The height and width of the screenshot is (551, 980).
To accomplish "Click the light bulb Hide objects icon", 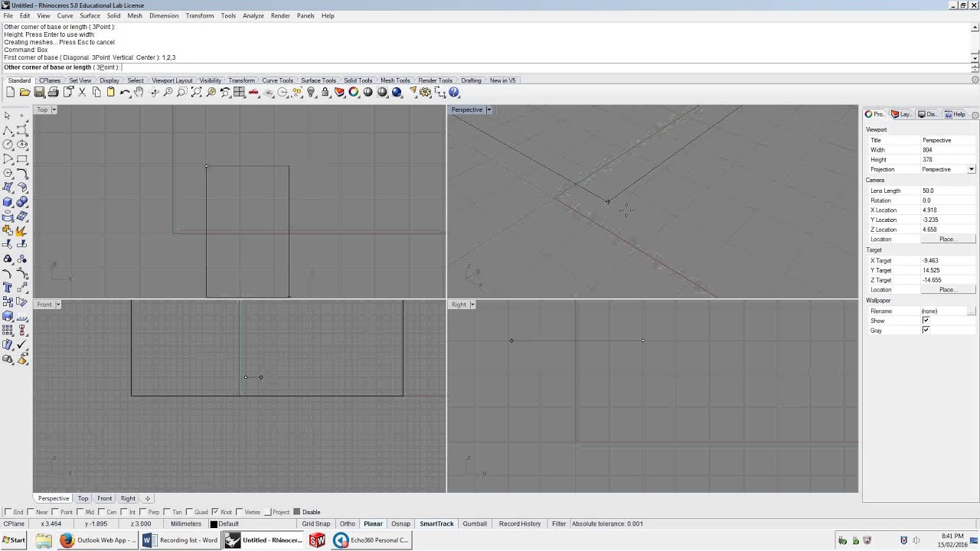I will click(x=311, y=93).
